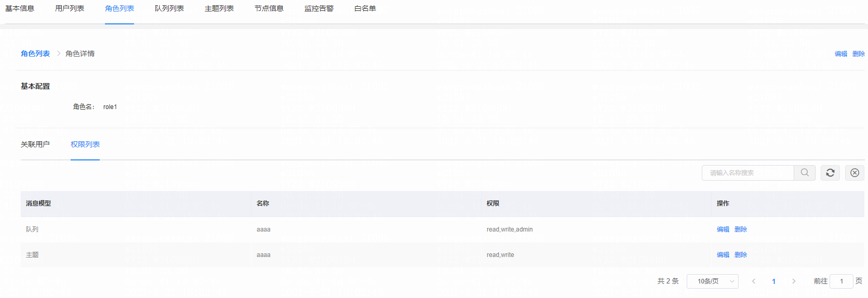Image resolution: width=868 pixels, height=298 pixels.
Task: Click the circled X clear icon
Action: tap(854, 173)
